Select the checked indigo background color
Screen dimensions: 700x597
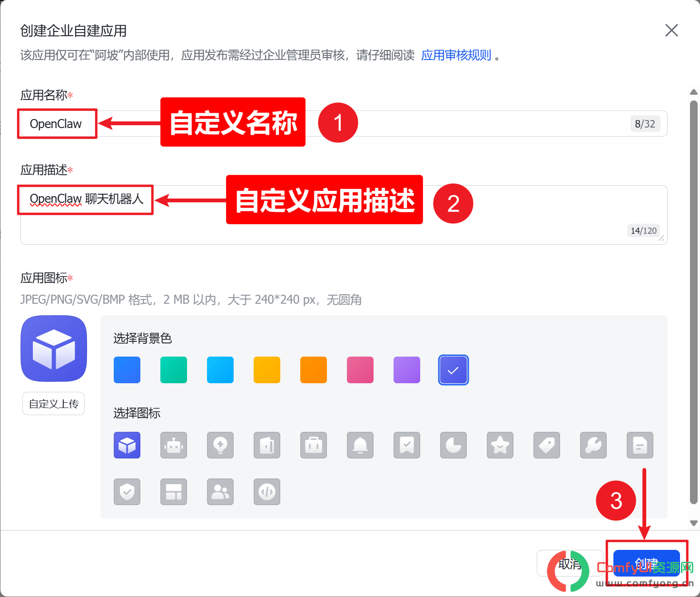tap(454, 370)
